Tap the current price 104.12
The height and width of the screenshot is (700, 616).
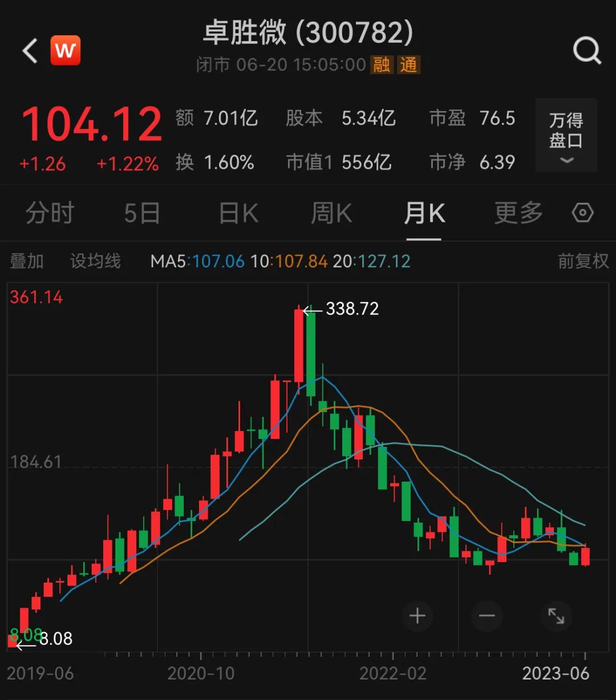click(92, 124)
